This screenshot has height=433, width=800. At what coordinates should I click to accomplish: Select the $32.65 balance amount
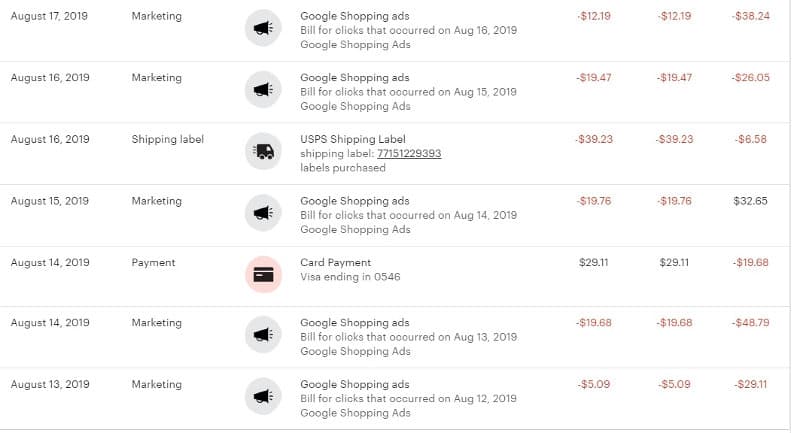pyautogui.click(x=751, y=201)
